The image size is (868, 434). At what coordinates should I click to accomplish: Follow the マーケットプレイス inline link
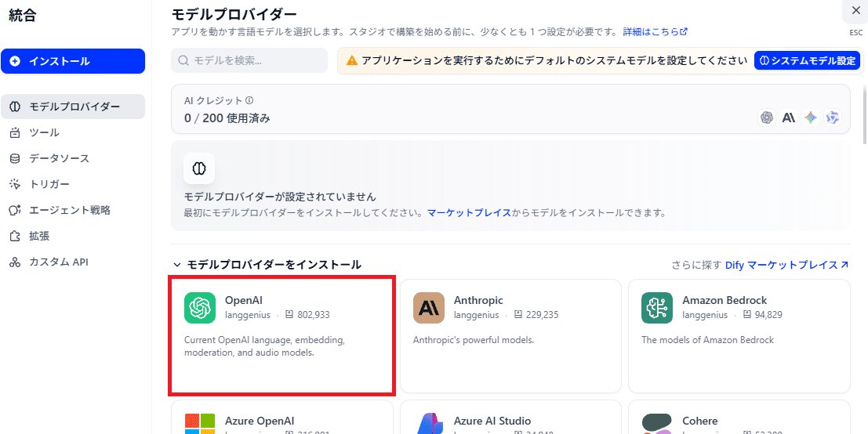[x=469, y=212]
